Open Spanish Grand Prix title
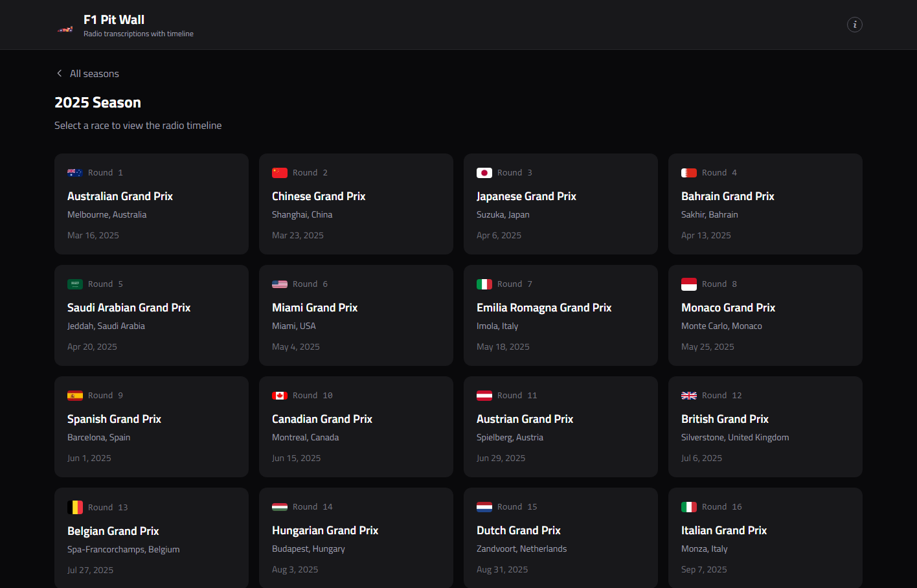 [114, 419]
